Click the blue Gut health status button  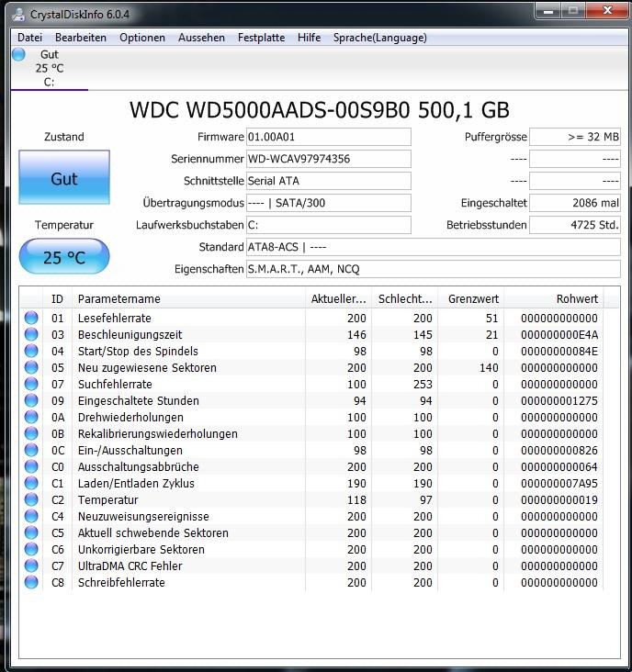click(x=64, y=177)
